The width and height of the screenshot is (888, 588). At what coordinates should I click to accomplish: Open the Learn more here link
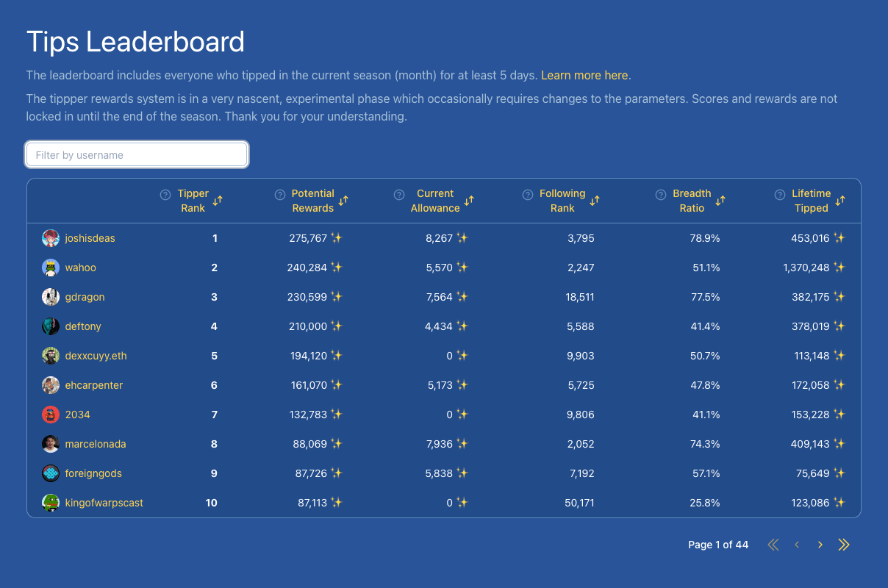(584, 75)
